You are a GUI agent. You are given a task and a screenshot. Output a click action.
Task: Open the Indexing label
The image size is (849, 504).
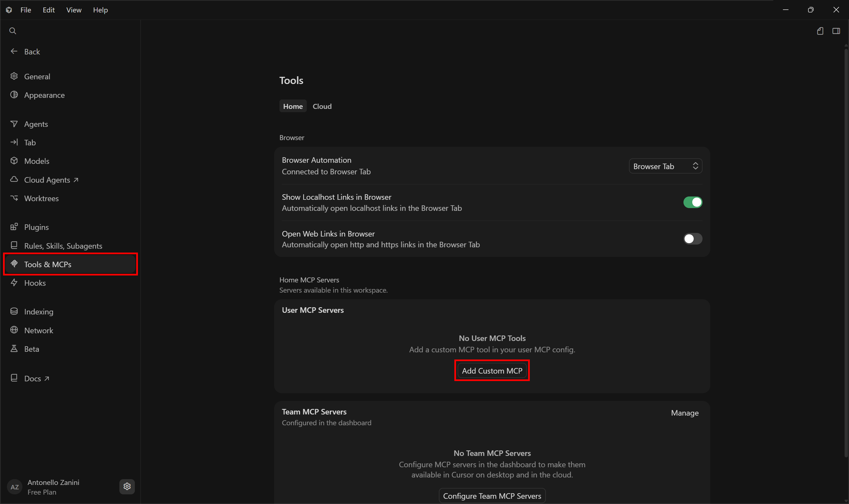(39, 312)
